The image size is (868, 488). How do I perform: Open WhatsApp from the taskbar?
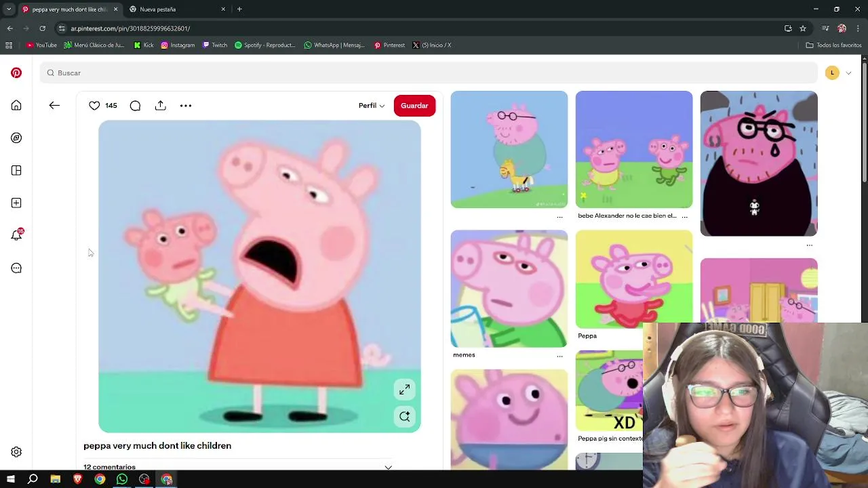pos(122,479)
